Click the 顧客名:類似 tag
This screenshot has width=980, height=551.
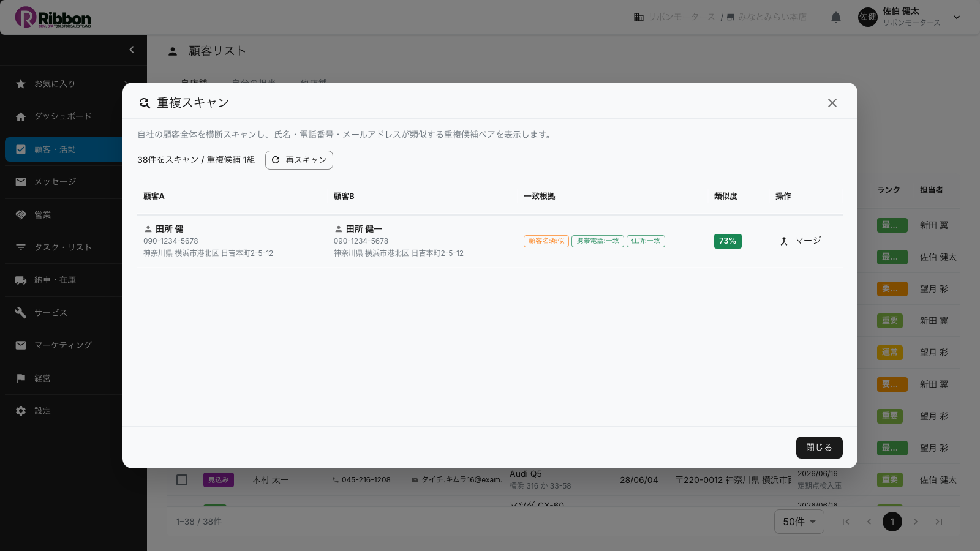click(x=546, y=241)
